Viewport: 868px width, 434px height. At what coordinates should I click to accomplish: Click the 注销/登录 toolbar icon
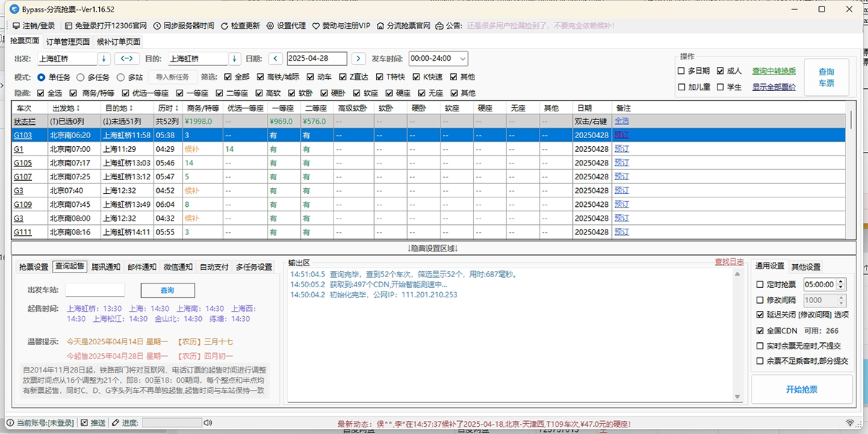coord(15,25)
